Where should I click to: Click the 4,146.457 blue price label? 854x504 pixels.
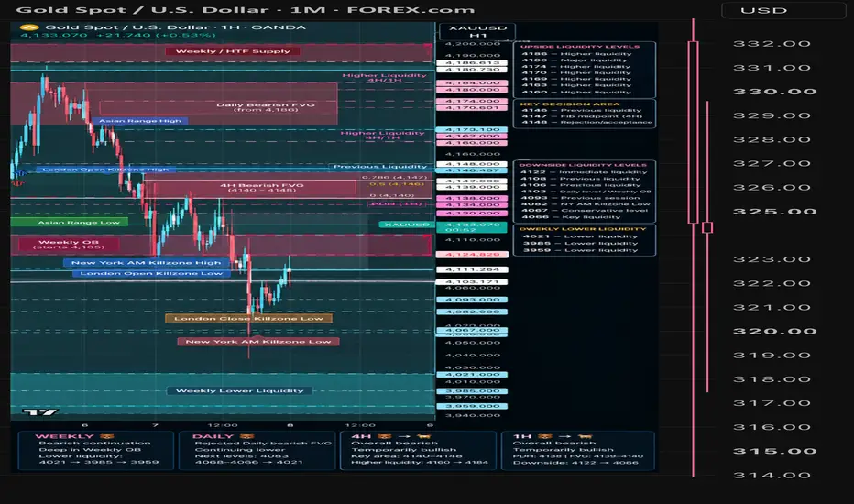(x=472, y=170)
